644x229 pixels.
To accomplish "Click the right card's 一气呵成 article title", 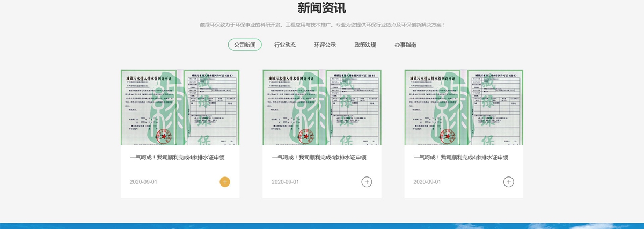I will click(x=460, y=158).
